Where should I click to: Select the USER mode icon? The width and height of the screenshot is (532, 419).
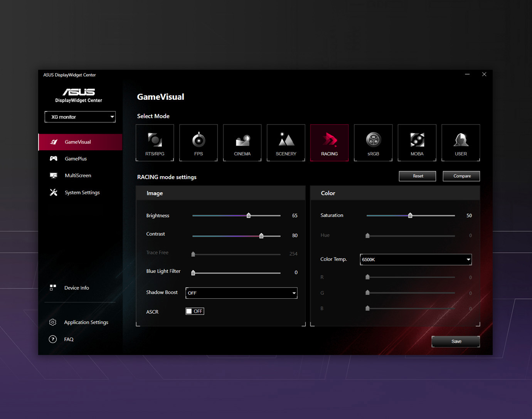(x=461, y=143)
